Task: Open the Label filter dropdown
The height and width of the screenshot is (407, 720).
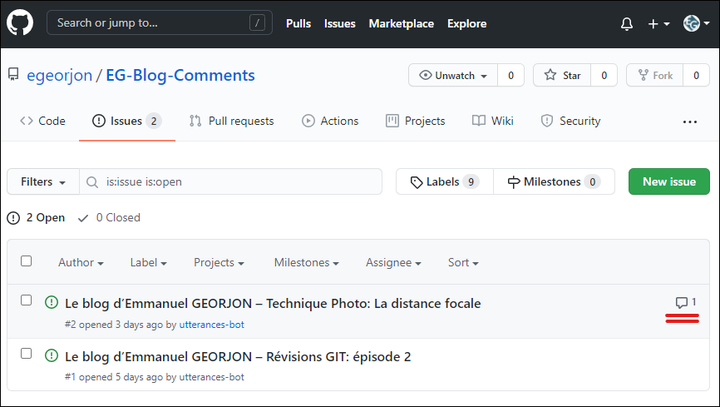Action: (x=148, y=262)
